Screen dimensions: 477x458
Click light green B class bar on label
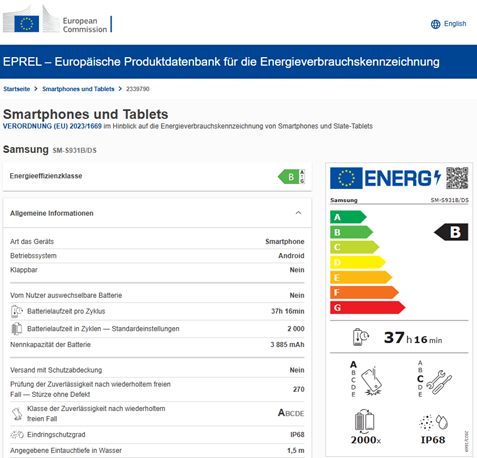(351, 232)
